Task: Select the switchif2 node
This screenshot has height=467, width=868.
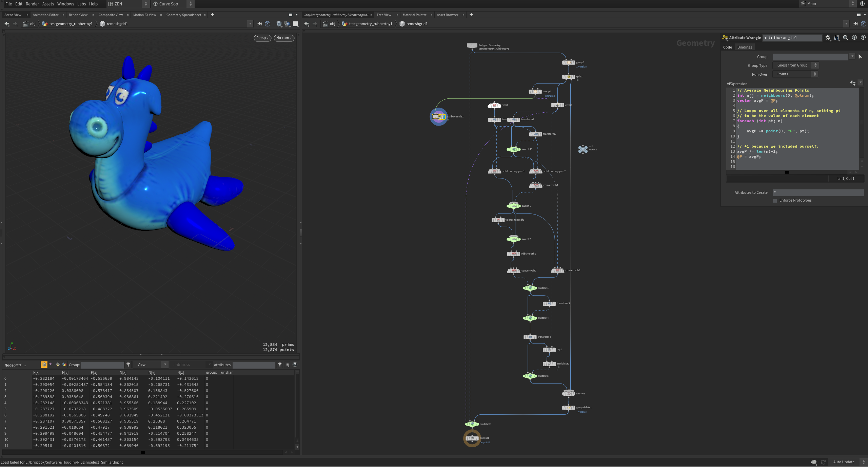Action: [x=472, y=424]
